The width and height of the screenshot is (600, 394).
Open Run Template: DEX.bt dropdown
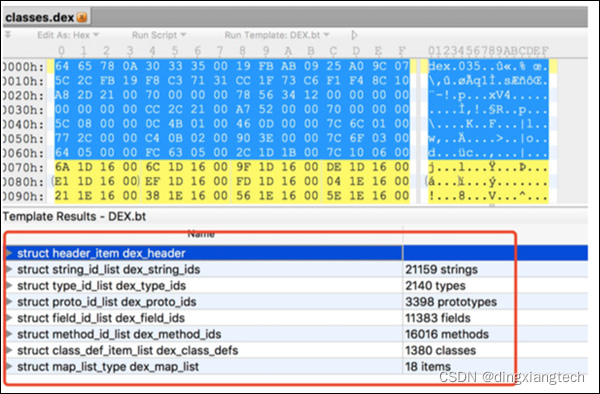277,35
